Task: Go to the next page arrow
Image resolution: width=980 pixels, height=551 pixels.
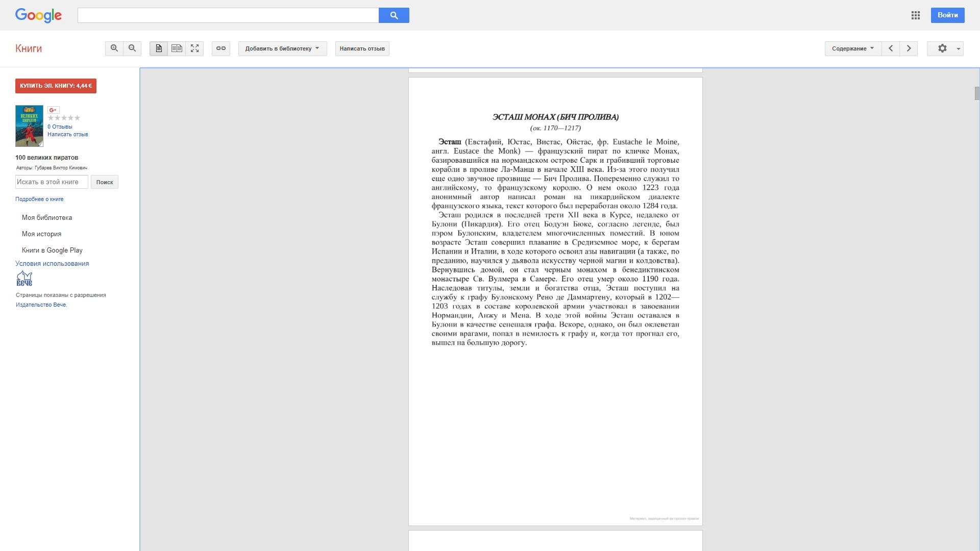Action: 909,48
